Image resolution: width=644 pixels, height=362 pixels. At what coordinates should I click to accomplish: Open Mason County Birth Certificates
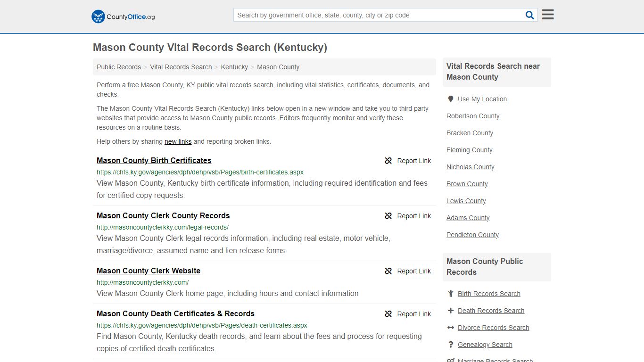(x=154, y=160)
